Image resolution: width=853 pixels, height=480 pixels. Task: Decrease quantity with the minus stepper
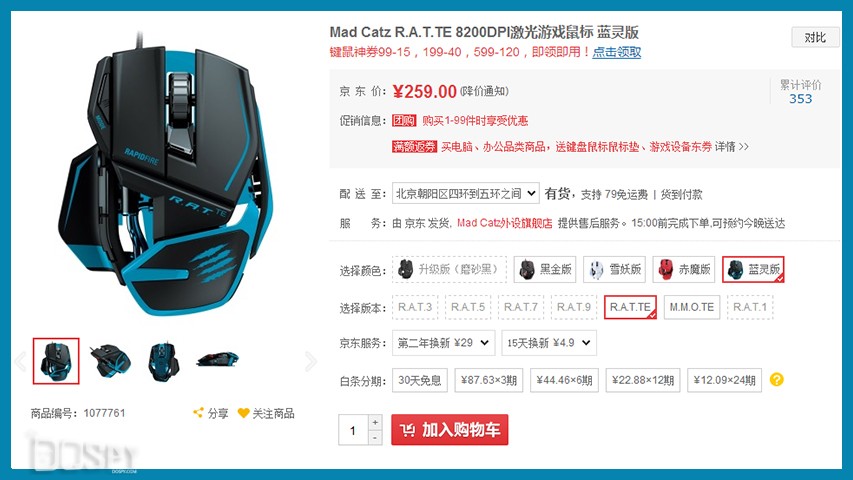click(x=375, y=437)
